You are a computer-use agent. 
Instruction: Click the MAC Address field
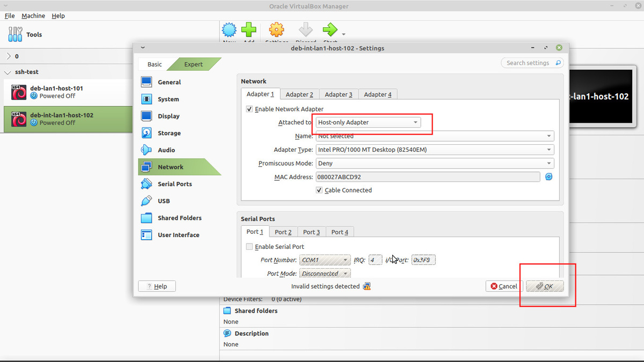428,177
